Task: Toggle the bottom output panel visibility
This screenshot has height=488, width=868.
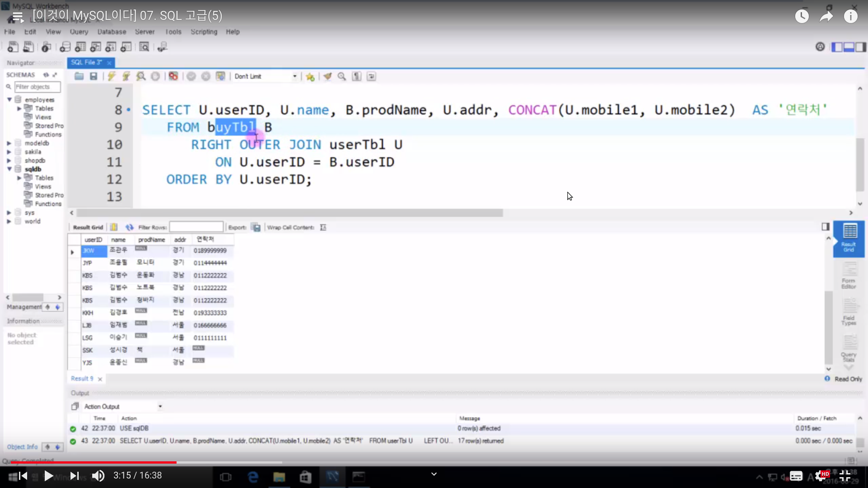Action: tap(849, 47)
